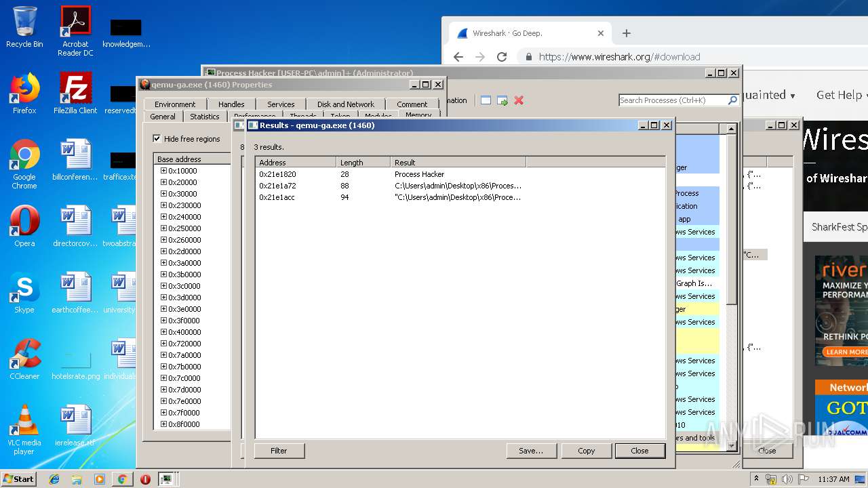Click the Close button in Results dialog
This screenshot has width=868, height=488.
point(639,451)
